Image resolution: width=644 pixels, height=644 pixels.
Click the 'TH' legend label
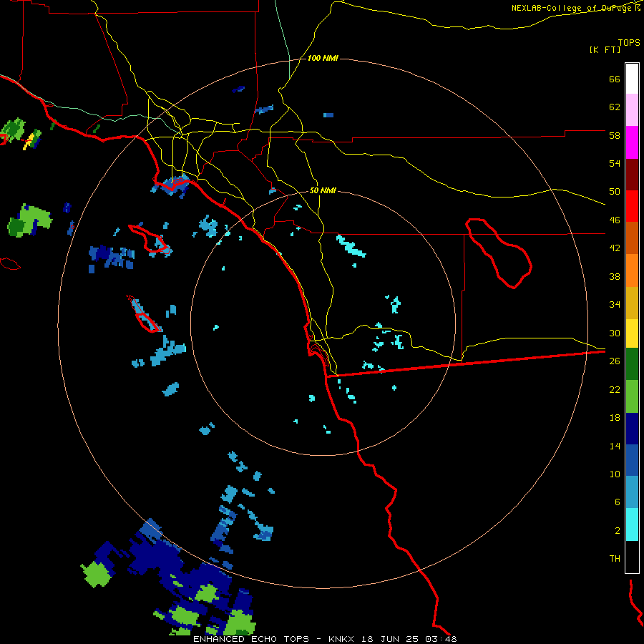point(615,559)
